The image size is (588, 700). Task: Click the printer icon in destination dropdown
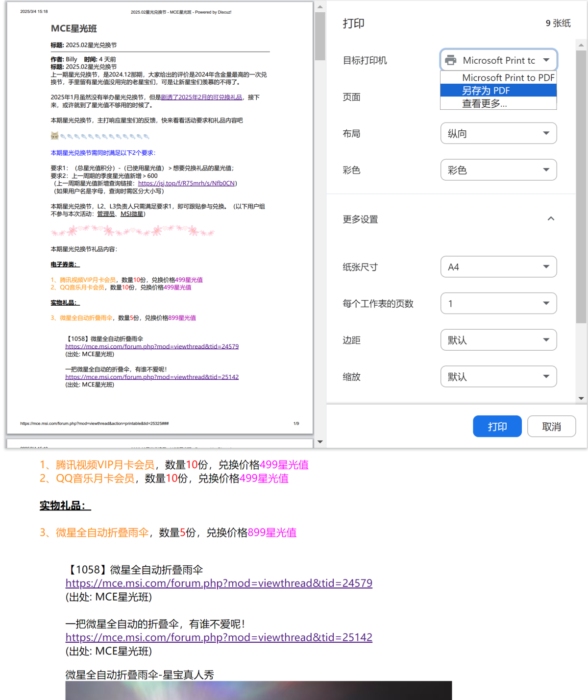tap(450, 60)
